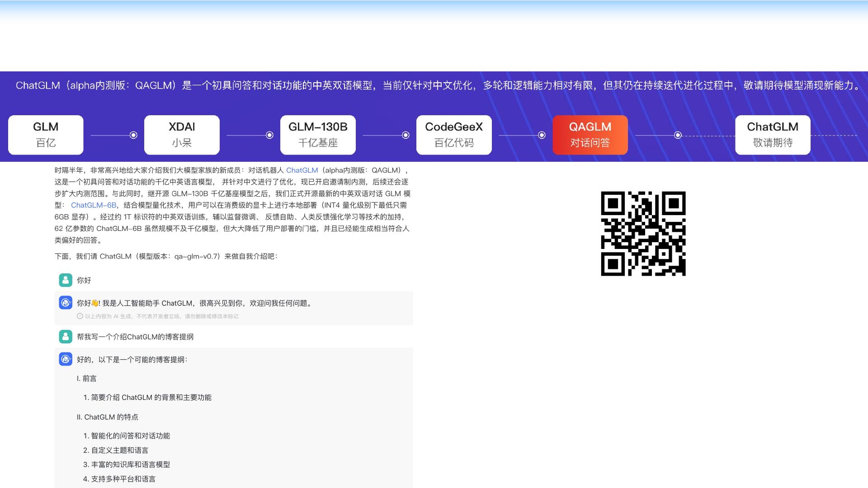This screenshot has height=488, width=868.
Task: Click timeline dot after GLM-130B card
Action: [x=406, y=135]
